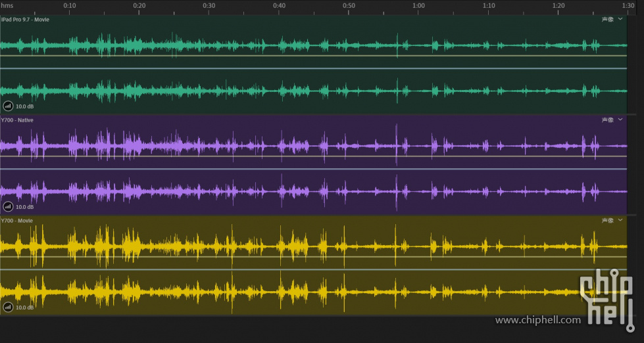Click the volume icon on iPad Pro 9.7 track
Viewport: 644px width, 343px height.
pos(8,106)
